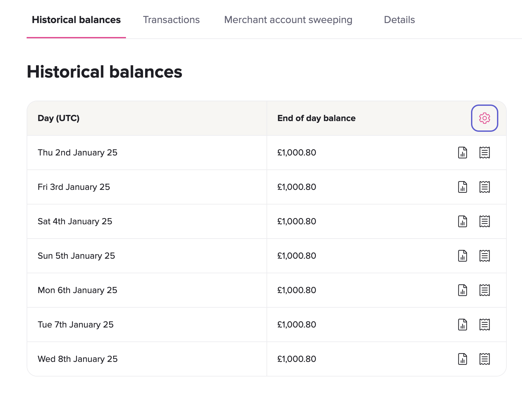
Task: Download report icon for Thu 2nd January
Action: pyautogui.click(x=463, y=153)
